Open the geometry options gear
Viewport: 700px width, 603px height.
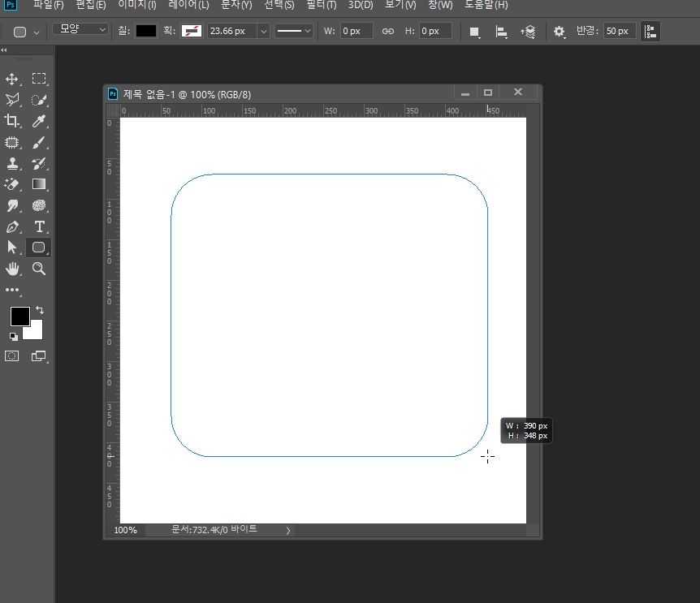pyautogui.click(x=559, y=32)
